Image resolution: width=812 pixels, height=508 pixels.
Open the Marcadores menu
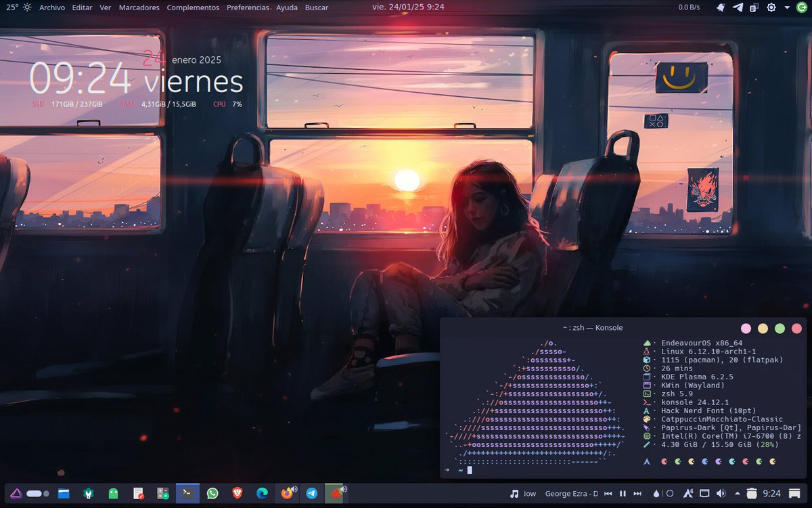139,7
